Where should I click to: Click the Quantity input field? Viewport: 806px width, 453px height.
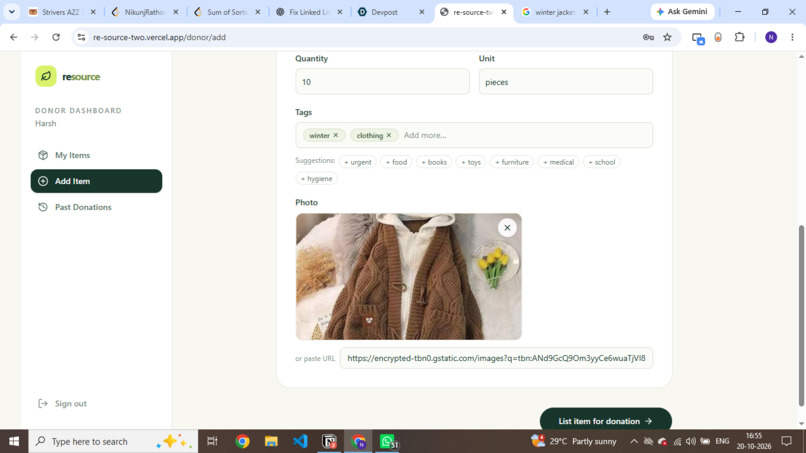point(382,82)
